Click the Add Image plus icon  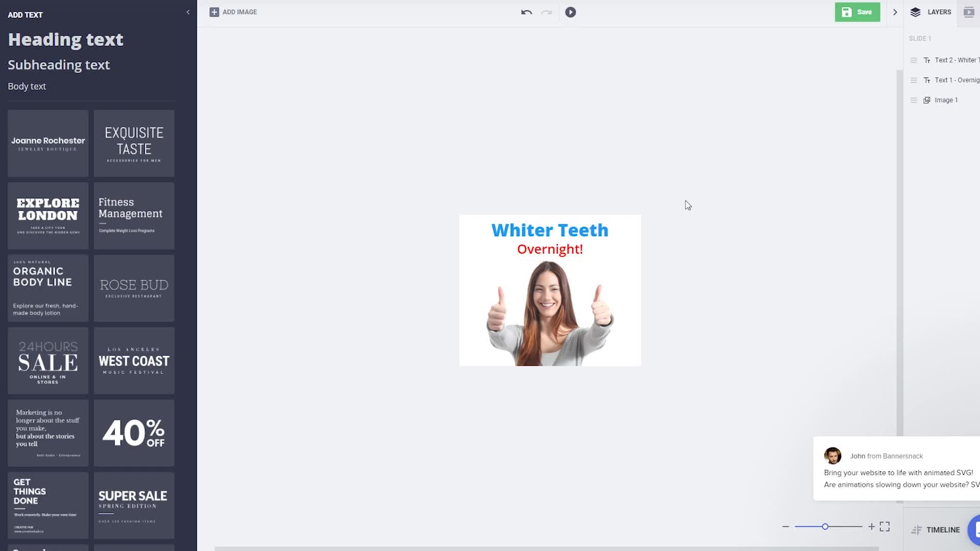(214, 12)
